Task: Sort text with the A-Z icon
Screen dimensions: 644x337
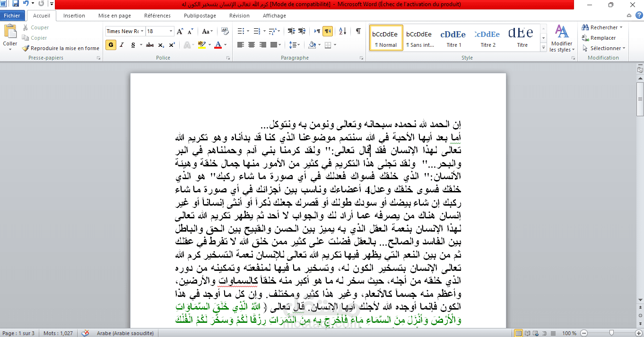Action: tap(343, 32)
